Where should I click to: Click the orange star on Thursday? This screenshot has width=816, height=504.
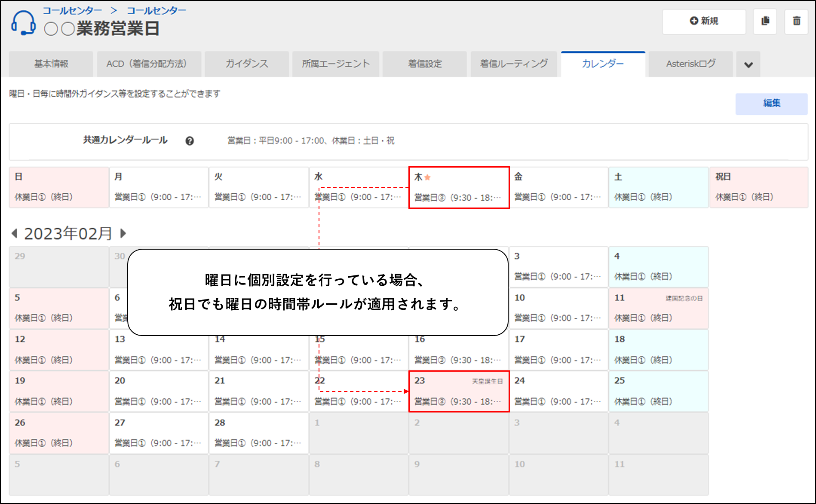[427, 177]
